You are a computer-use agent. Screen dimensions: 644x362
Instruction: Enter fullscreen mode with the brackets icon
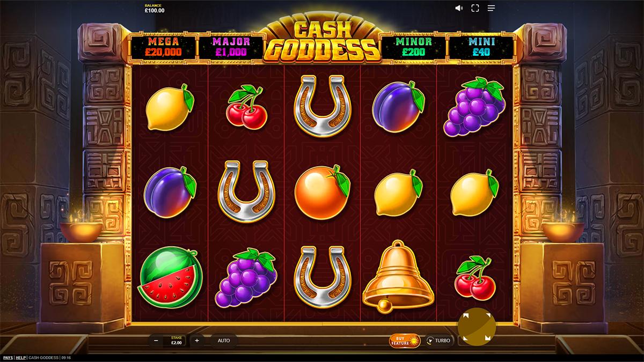(475, 8)
